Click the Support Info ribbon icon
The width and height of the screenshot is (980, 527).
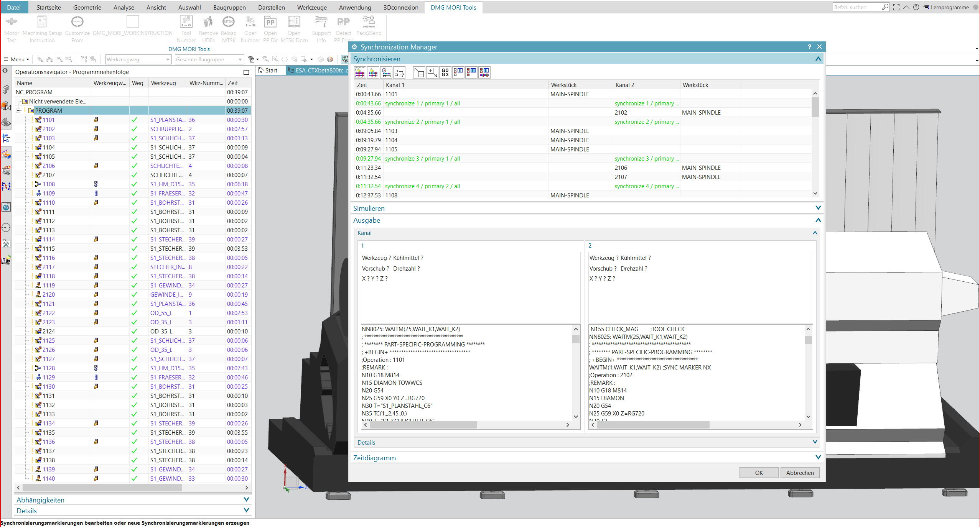(x=321, y=29)
